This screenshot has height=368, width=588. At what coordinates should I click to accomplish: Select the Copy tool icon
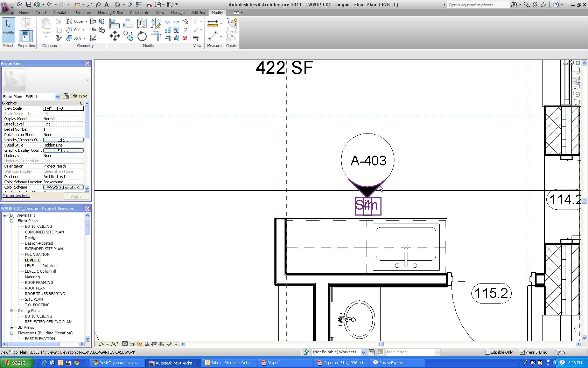pos(128,36)
